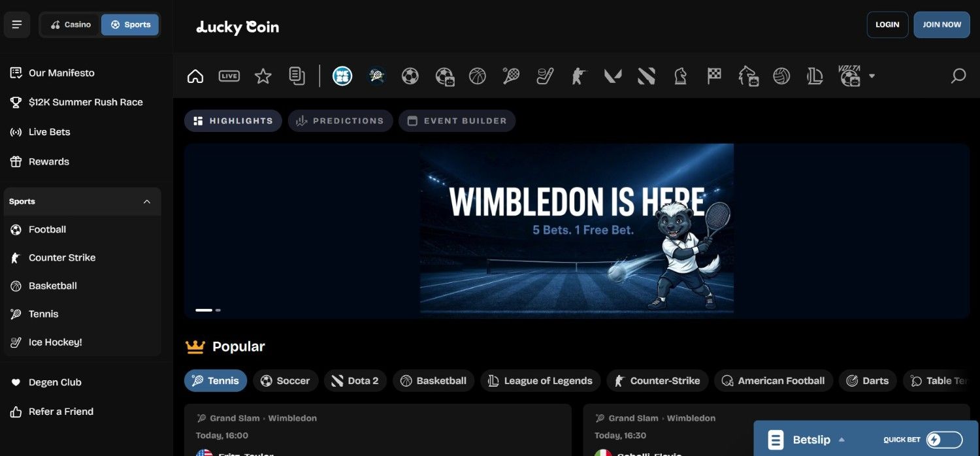Switch to Sports mode

[130, 25]
